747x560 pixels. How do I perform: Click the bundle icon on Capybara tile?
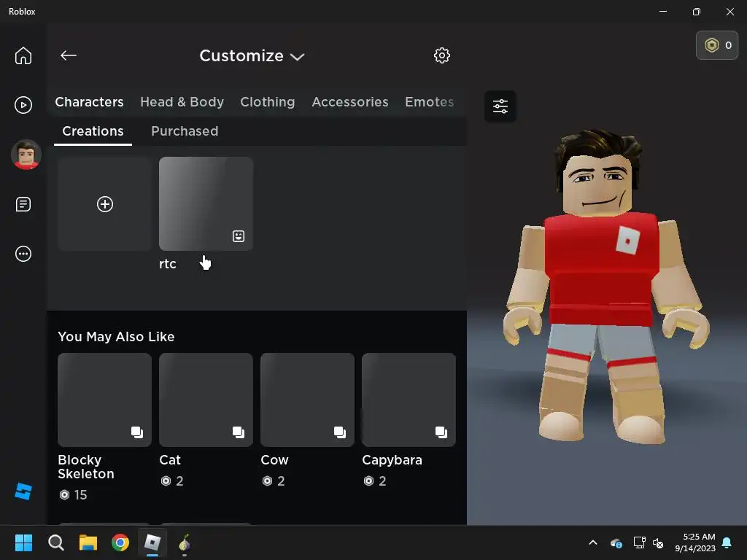point(441,432)
